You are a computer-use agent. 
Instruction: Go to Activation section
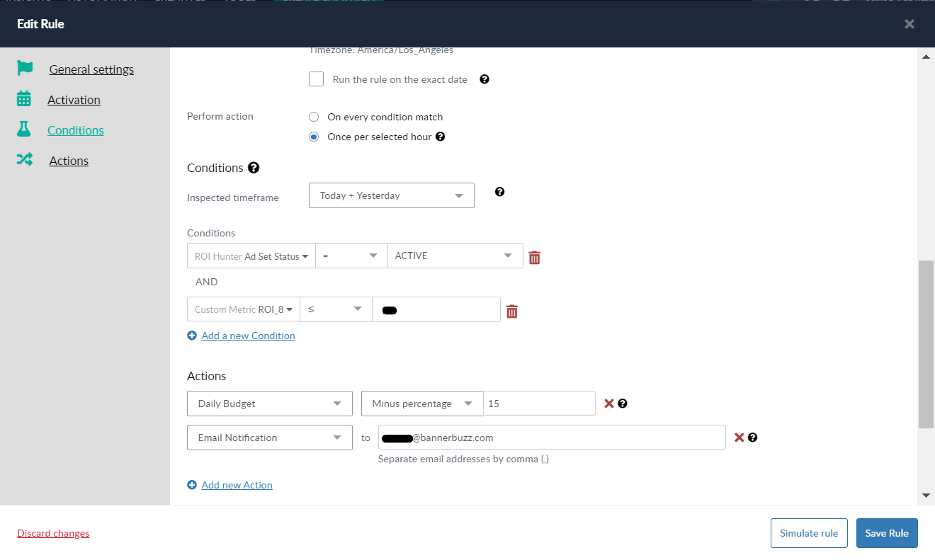click(74, 100)
